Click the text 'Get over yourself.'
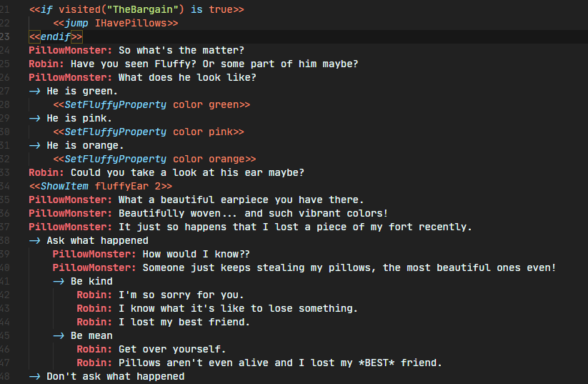This screenshot has width=588, height=384. point(172,350)
